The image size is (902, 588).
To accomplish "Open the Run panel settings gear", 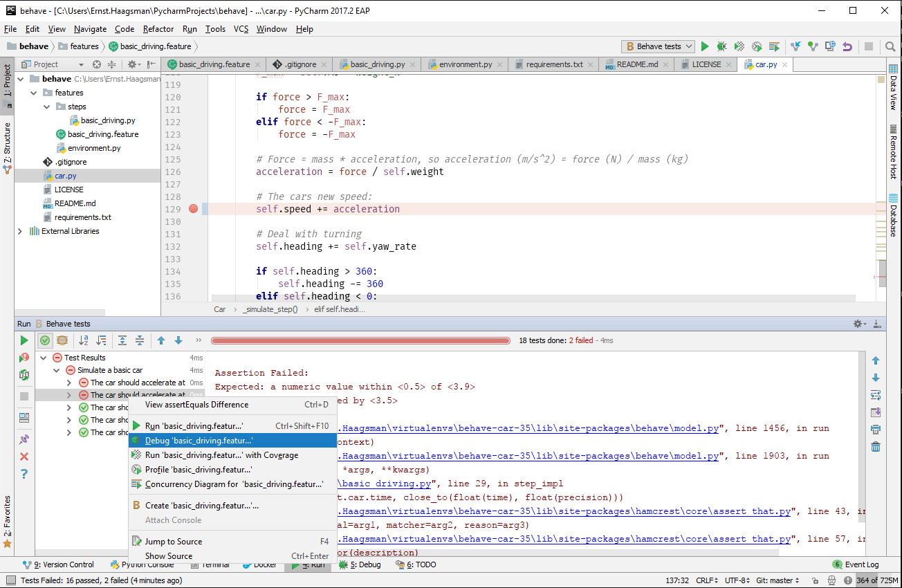I will click(x=859, y=324).
